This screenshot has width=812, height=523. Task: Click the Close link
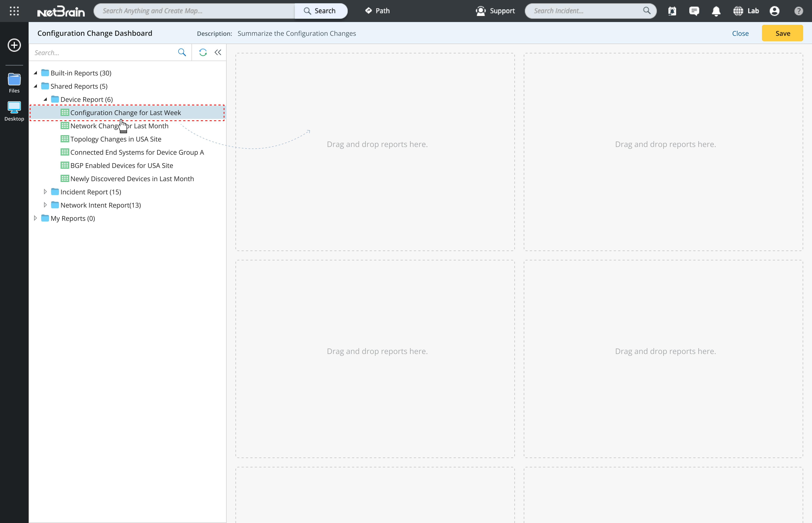(x=740, y=33)
